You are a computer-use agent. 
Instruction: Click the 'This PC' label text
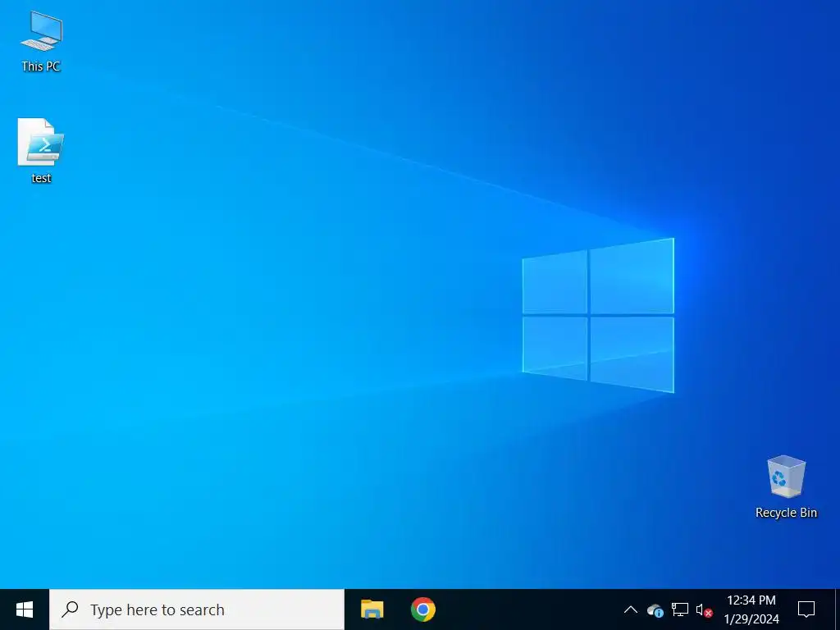(x=41, y=66)
